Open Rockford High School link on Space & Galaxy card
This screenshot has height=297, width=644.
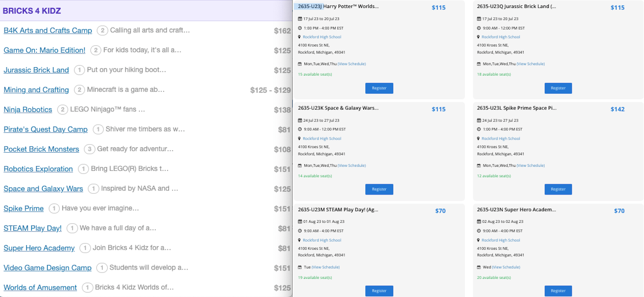(322, 139)
